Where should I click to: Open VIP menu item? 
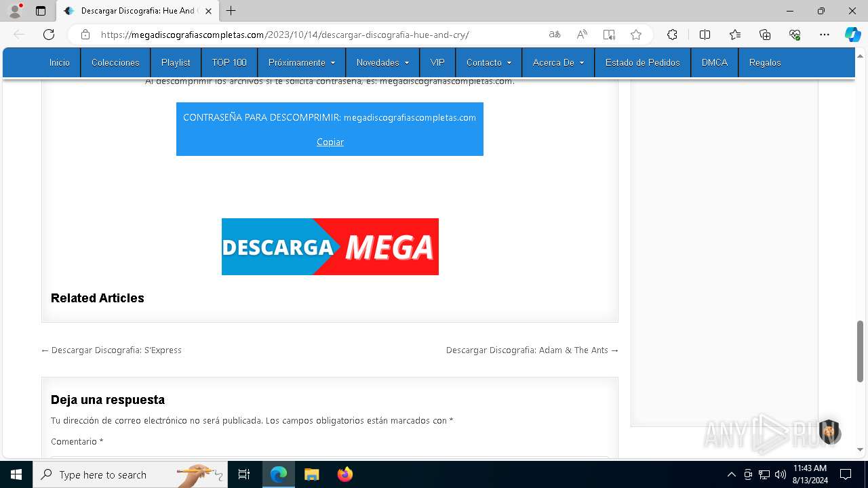point(437,62)
